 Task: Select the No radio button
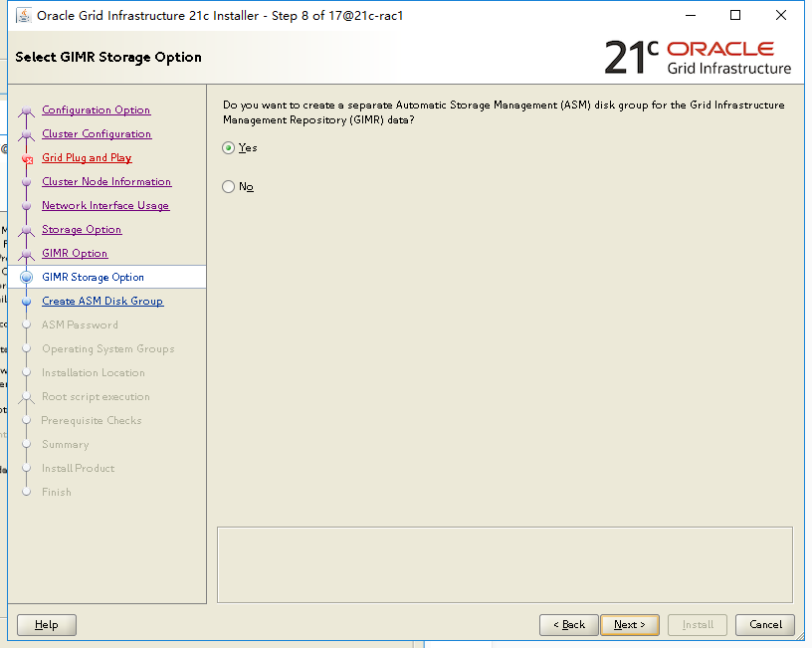click(229, 186)
